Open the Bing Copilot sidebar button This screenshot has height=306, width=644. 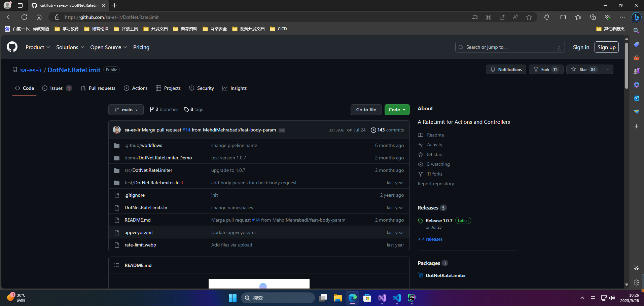[636, 17]
